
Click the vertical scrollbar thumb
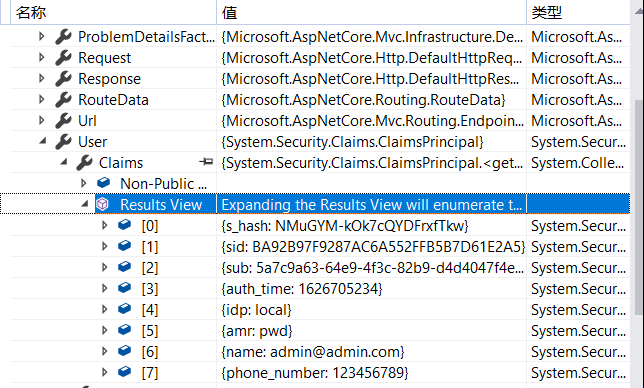click(639, 207)
